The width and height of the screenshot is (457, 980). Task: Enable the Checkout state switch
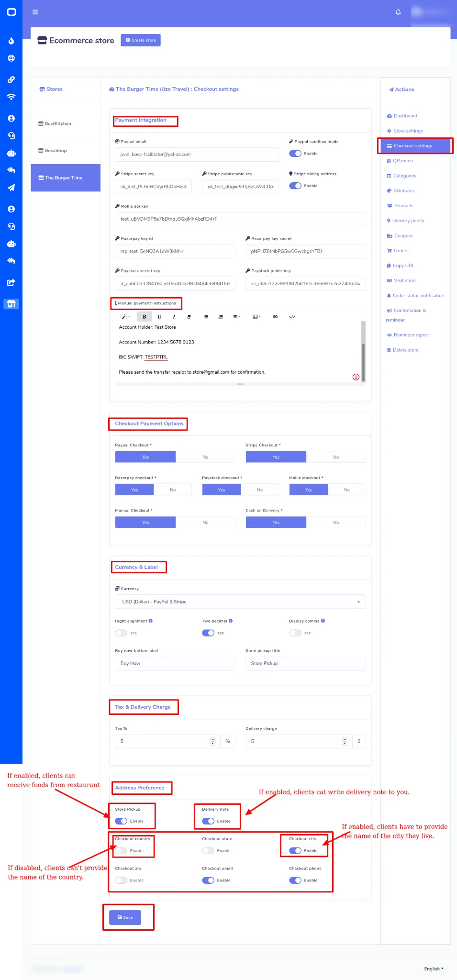coord(208,851)
